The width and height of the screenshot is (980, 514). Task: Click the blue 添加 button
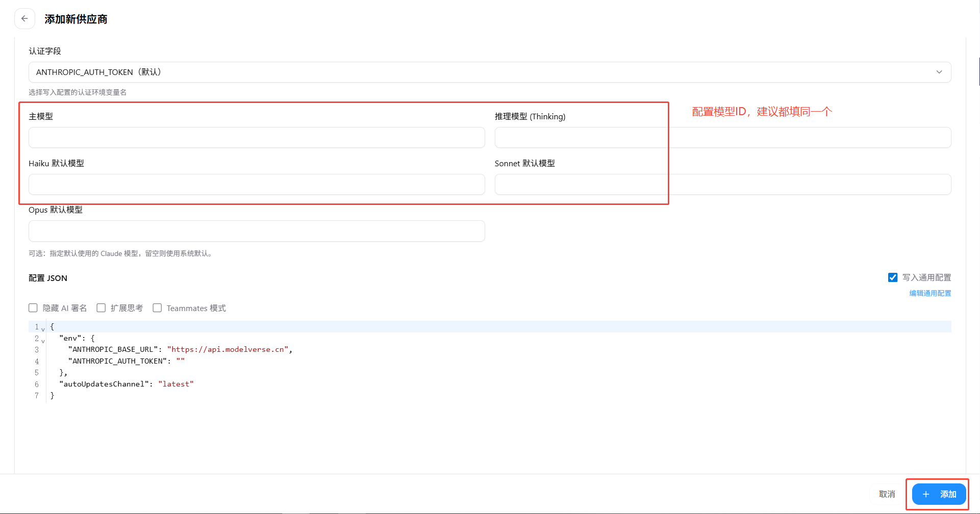pos(939,494)
